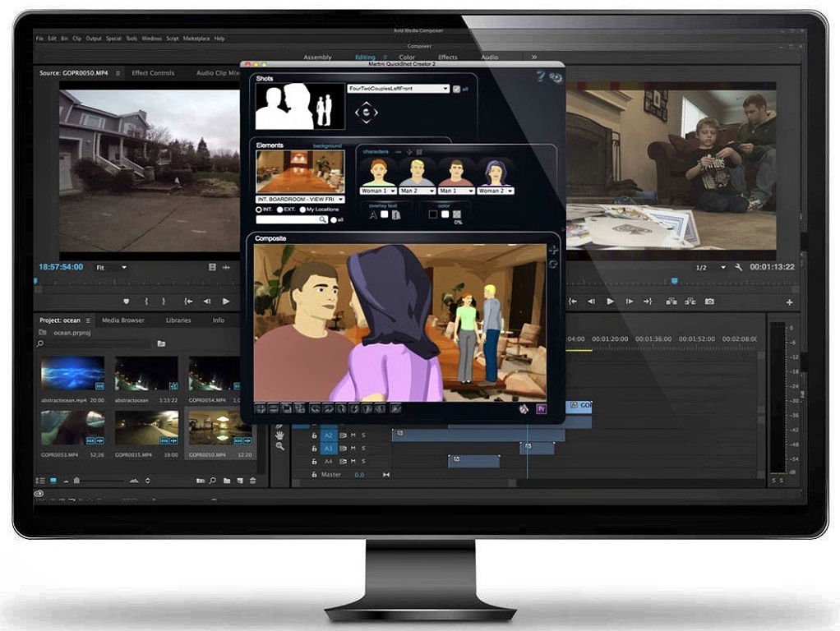The width and height of the screenshot is (840, 631).
Task: Open the Marketplace menu
Action: pos(196,39)
